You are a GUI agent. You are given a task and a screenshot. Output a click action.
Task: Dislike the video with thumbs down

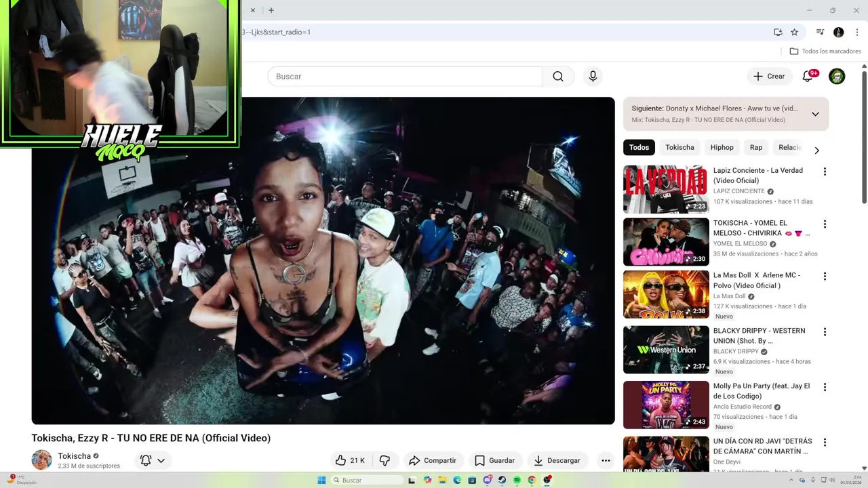point(384,460)
